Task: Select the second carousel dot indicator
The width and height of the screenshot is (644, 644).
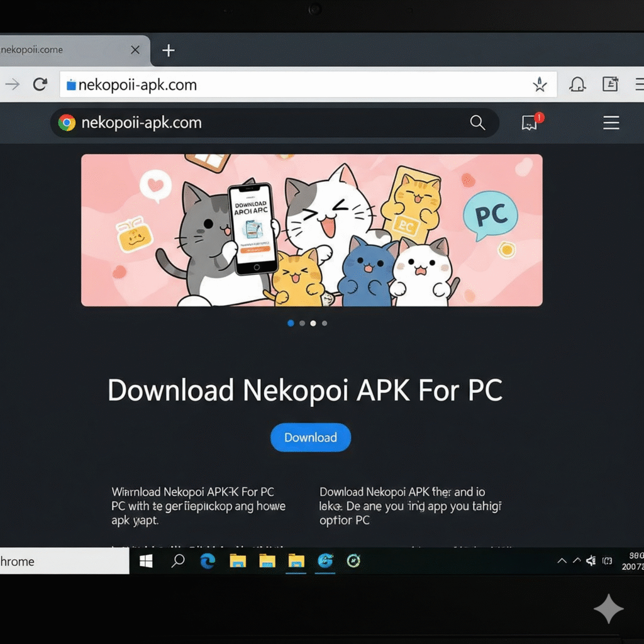Action: [302, 323]
